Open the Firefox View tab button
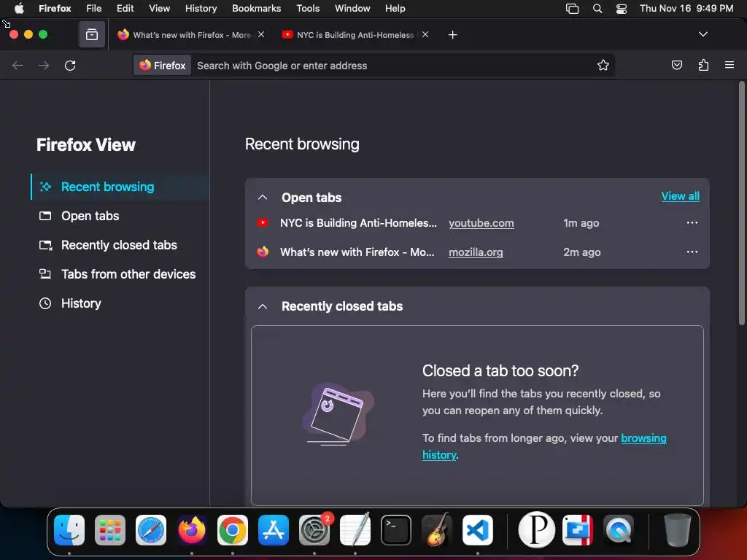The image size is (747, 560). (91, 35)
